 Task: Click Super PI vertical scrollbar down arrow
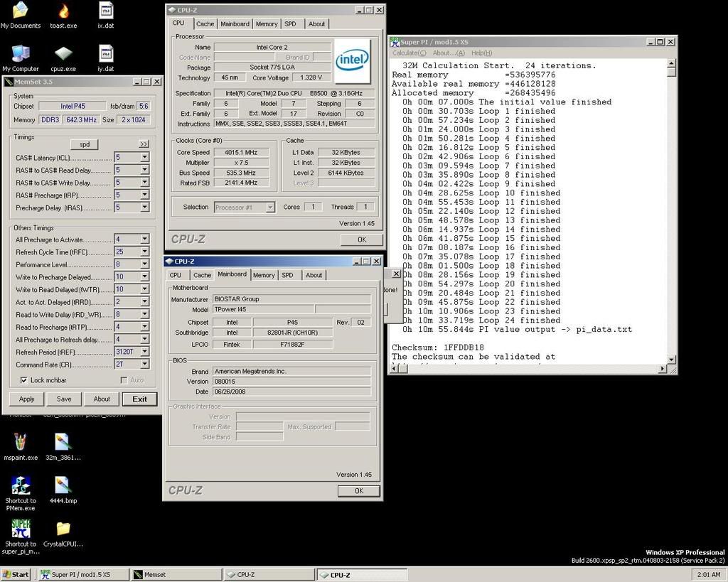[x=671, y=360]
